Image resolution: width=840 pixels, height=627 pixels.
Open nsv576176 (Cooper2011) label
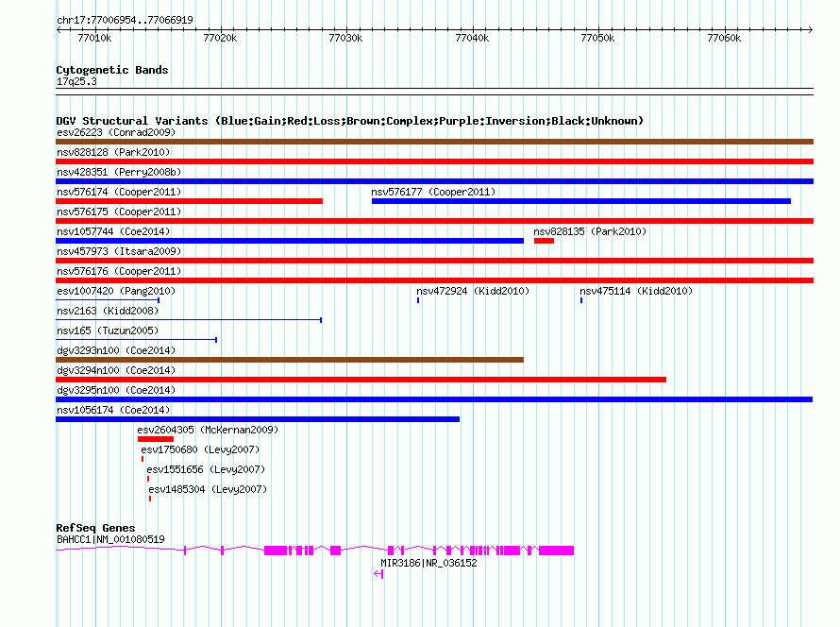(119, 271)
